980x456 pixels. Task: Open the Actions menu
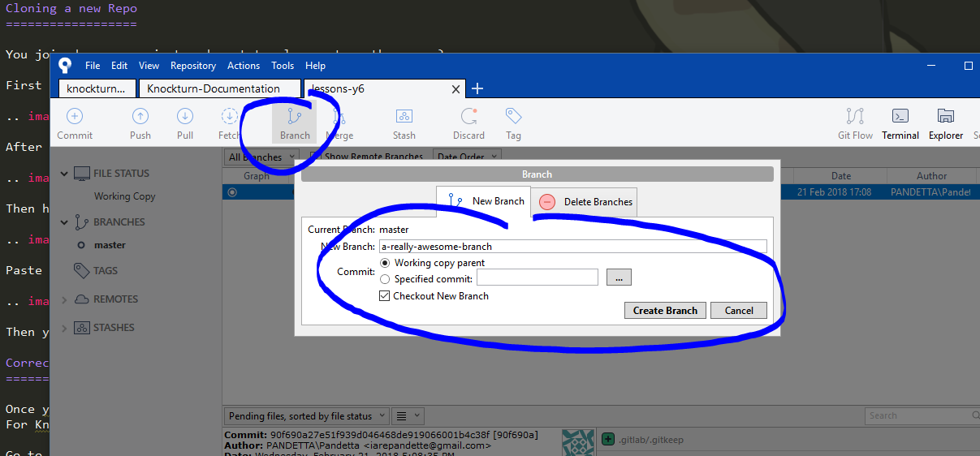tap(244, 66)
